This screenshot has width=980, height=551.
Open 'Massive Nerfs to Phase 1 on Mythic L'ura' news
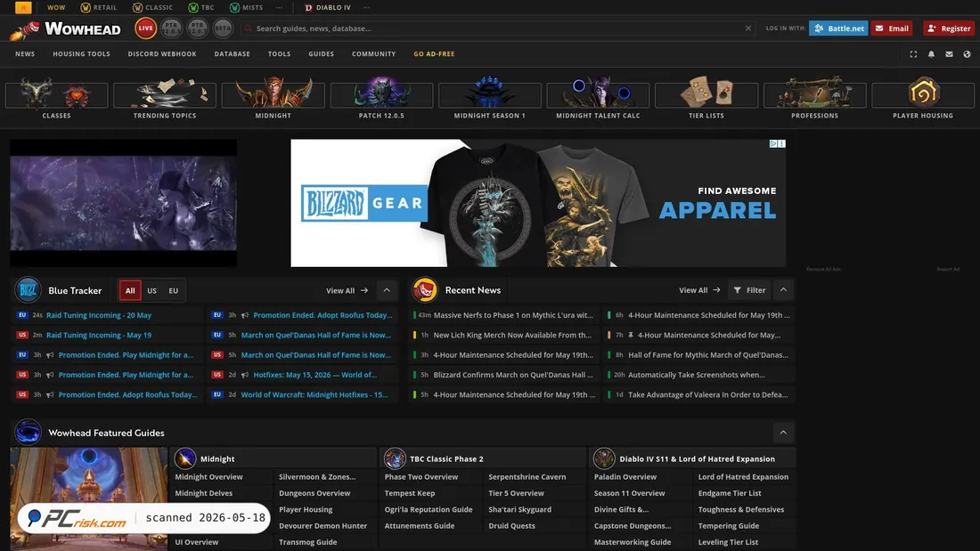click(x=513, y=315)
